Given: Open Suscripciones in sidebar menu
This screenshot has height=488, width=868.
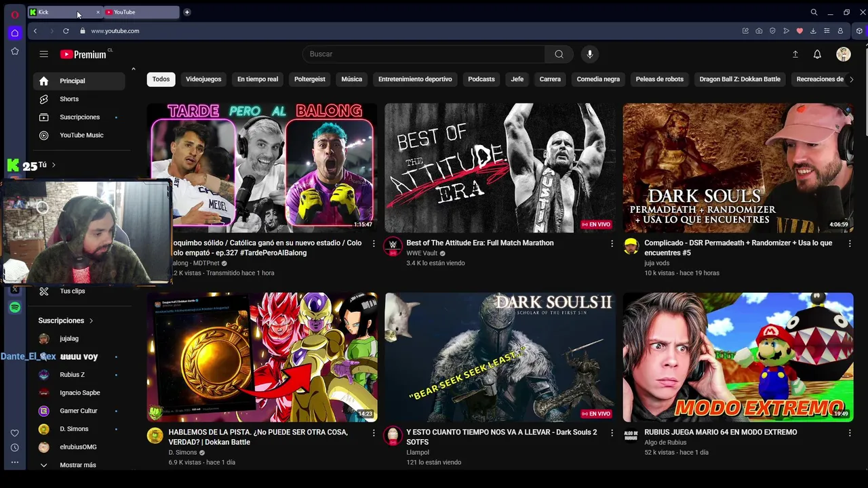Looking at the screenshot, I should (79, 117).
